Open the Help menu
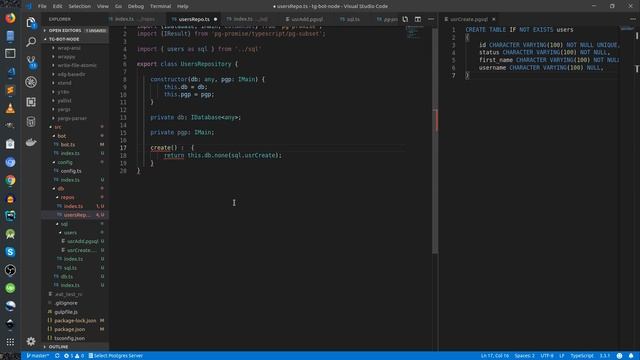The image size is (640, 360). (182, 6)
